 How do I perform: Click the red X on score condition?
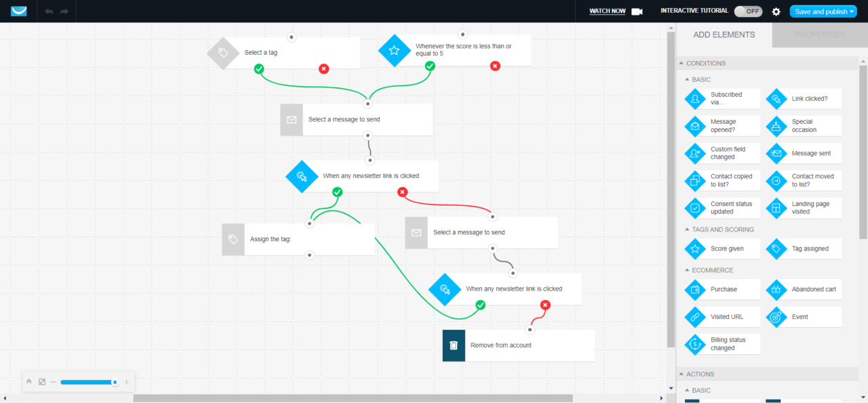coord(495,66)
